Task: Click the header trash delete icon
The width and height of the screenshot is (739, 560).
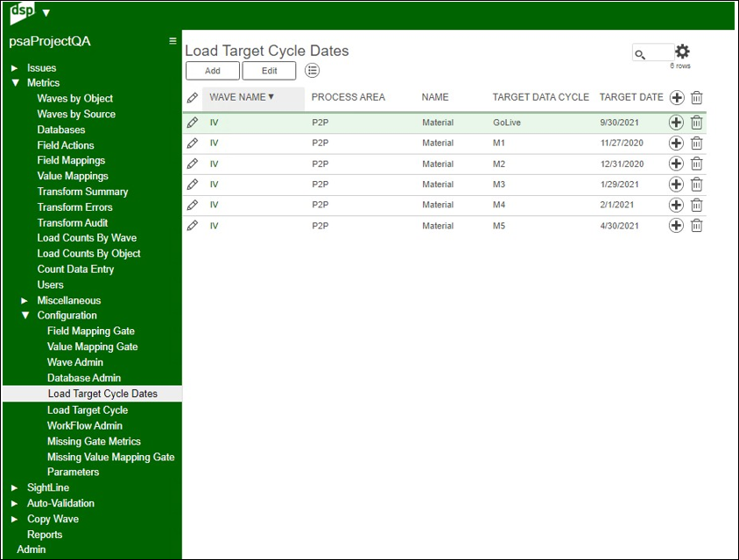Action: 697,97
